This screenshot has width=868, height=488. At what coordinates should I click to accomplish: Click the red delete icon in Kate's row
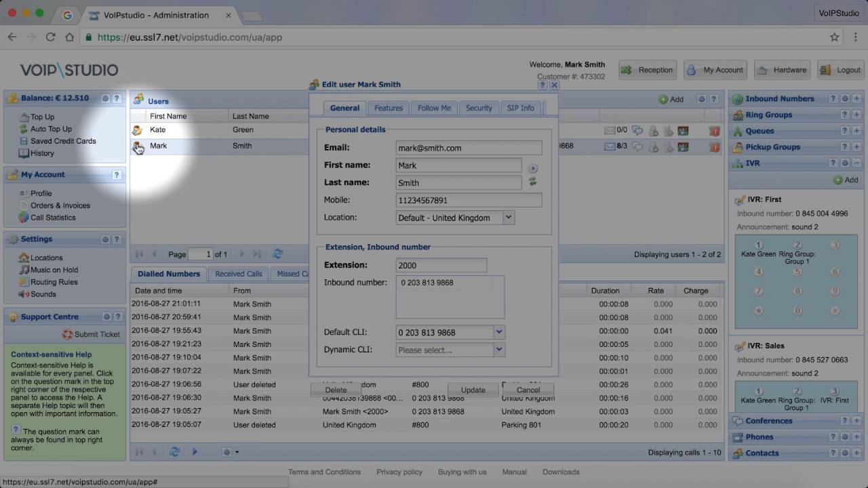714,130
